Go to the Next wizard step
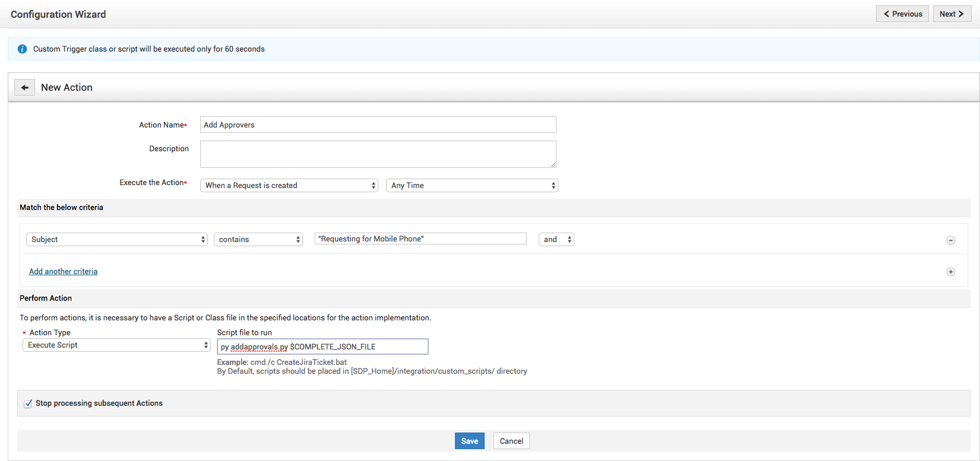 (952, 14)
